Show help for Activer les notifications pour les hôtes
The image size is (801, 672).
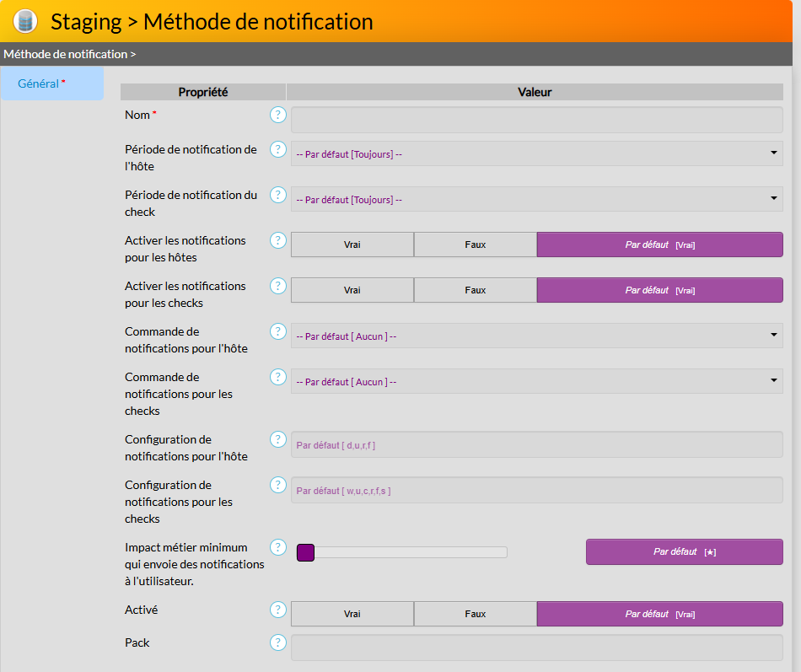tap(278, 240)
